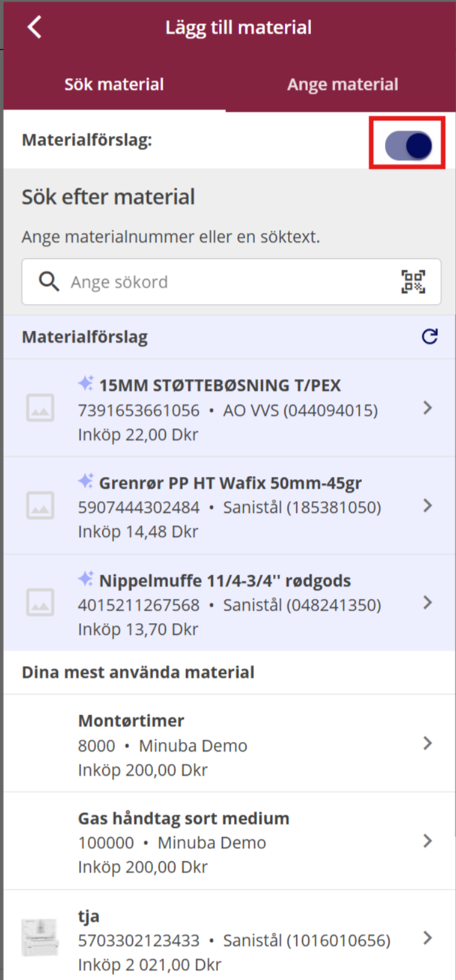Go back using the header arrow
This screenshot has width=456, height=980.
click(35, 27)
